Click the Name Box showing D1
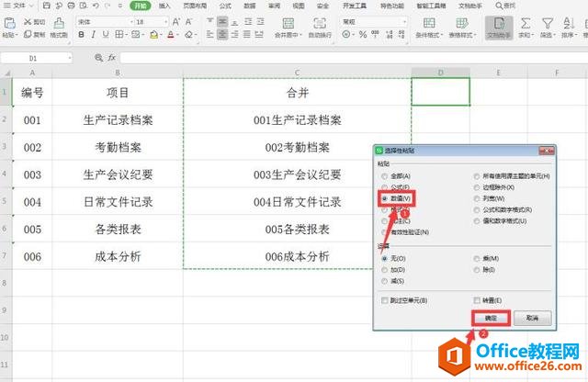Screen dimensions: 588x382 (37, 57)
